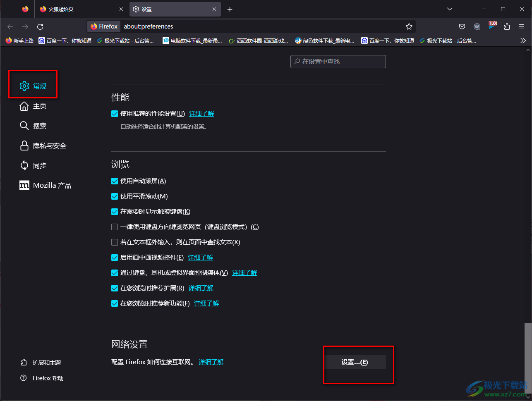Open 主页 settings category
The image size is (532, 401).
pyautogui.click(x=33, y=106)
